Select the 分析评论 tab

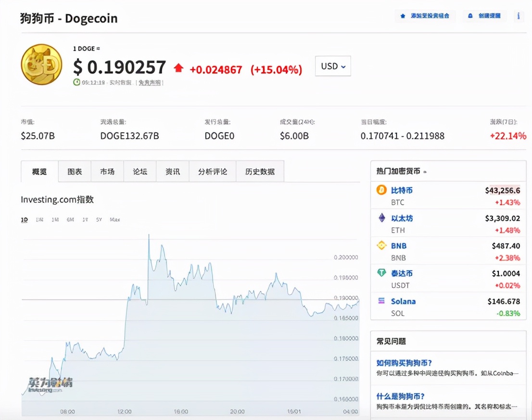(212, 172)
